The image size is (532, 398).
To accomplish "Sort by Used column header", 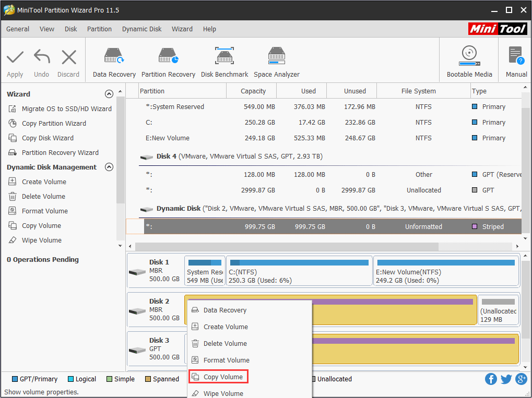I will pyautogui.click(x=302, y=91).
